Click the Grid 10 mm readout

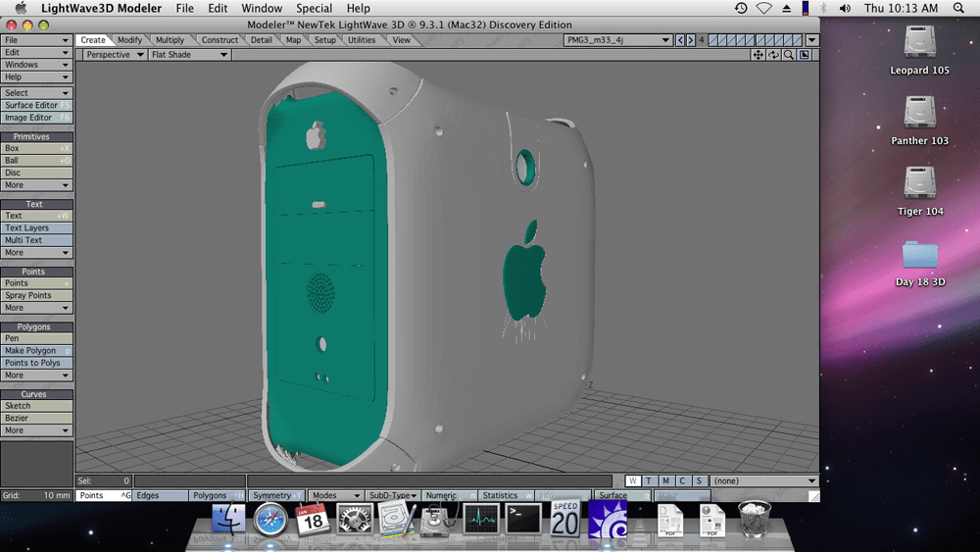pyautogui.click(x=36, y=495)
